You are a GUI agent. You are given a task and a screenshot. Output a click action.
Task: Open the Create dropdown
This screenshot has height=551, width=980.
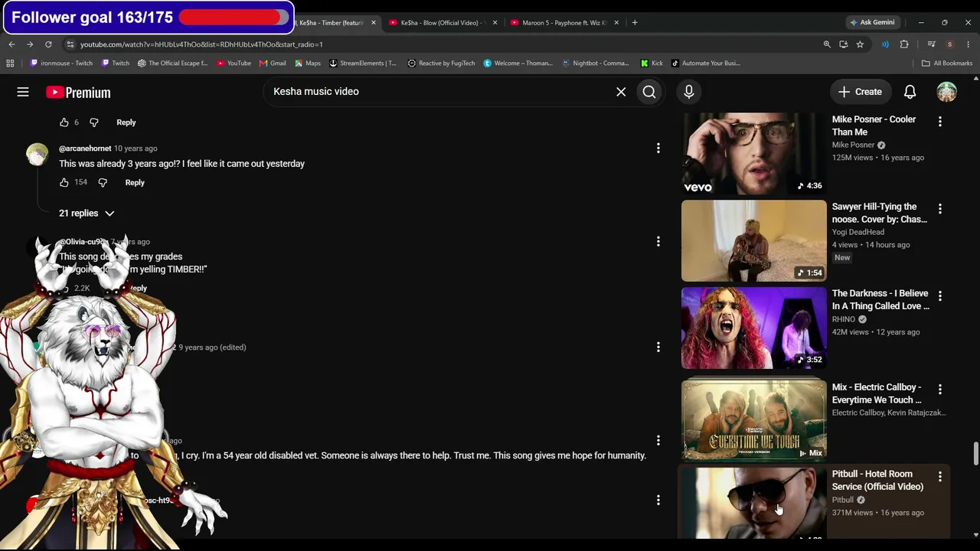(860, 92)
